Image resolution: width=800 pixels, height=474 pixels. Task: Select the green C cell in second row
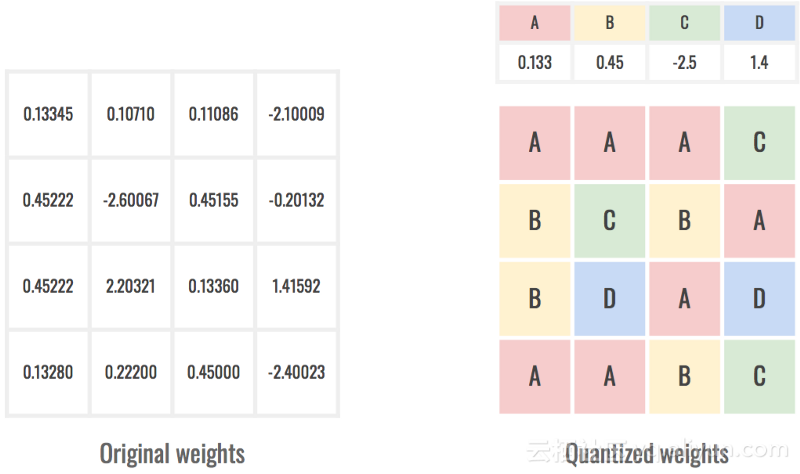coord(610,221)
